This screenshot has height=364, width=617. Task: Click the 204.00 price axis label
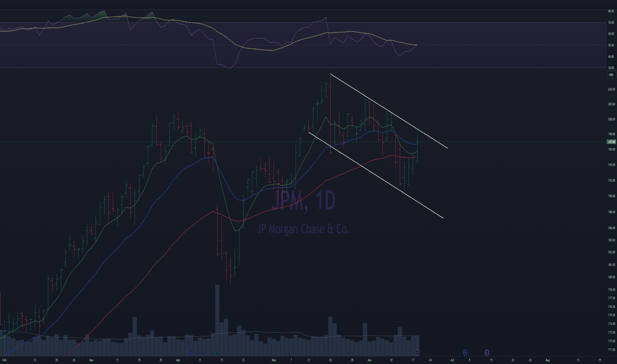(611, 89)
